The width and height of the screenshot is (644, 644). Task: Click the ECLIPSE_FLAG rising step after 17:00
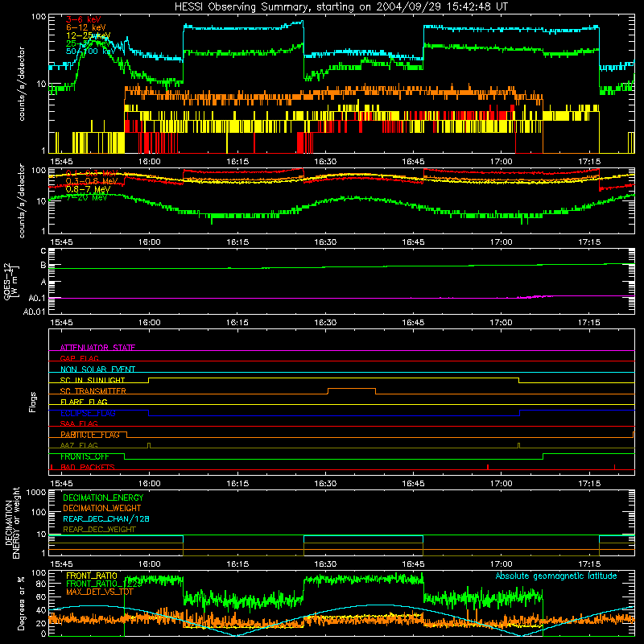pyautogui.click(x=519, y=413)
